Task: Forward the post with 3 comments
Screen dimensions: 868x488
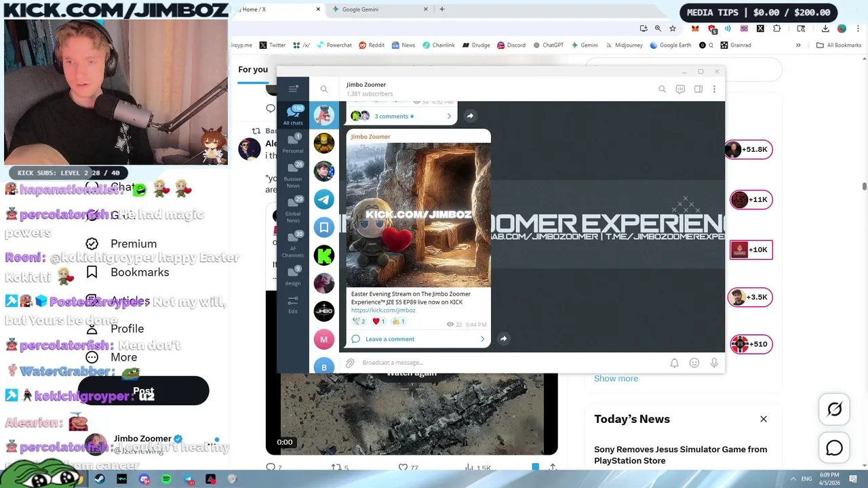Action: (x=470, y=116)
